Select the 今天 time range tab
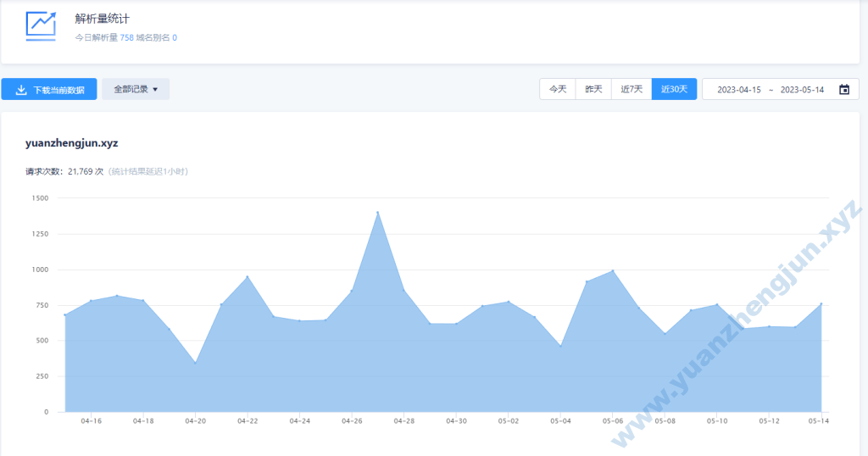 pos(557,89)
